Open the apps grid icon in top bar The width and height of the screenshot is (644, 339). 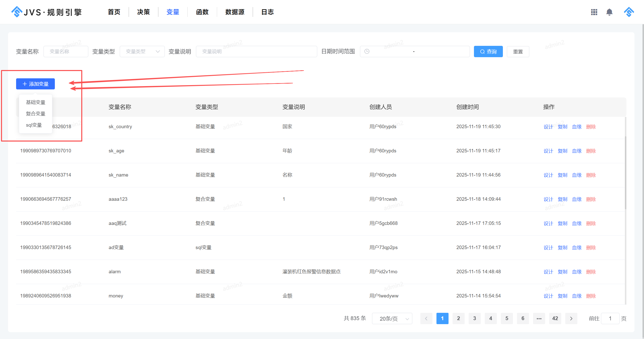pyautogui.click(x=594, y=12)
